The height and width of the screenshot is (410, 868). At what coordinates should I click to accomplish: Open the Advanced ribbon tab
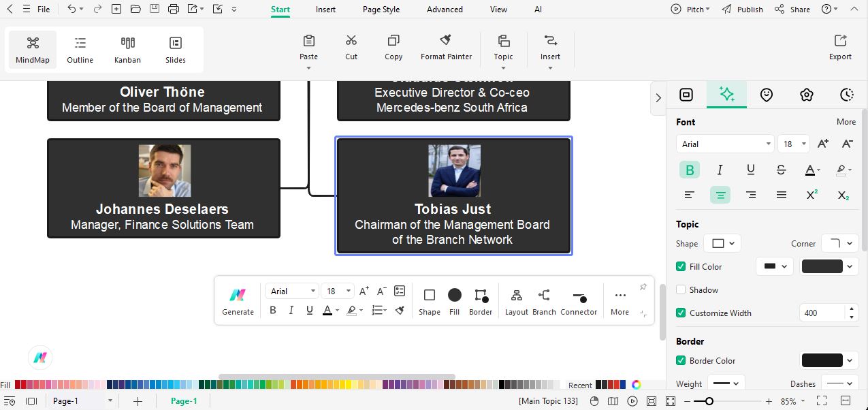click(445, 10)
